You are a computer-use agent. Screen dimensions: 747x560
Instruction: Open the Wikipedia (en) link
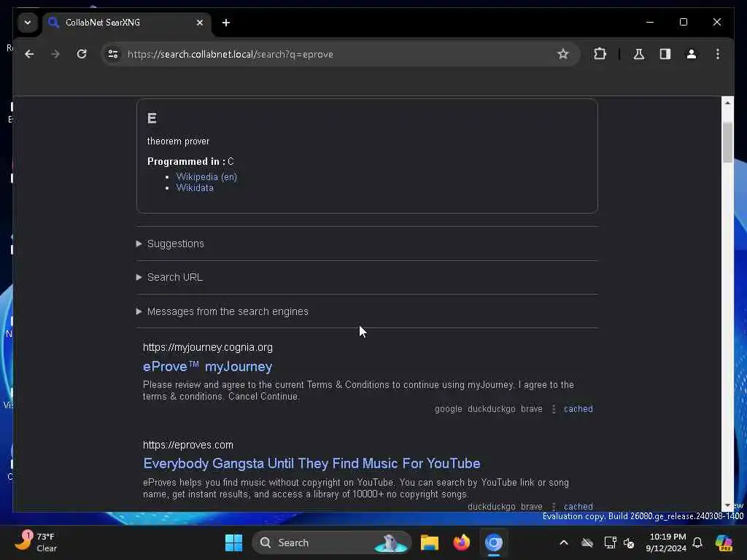(206, 176)
